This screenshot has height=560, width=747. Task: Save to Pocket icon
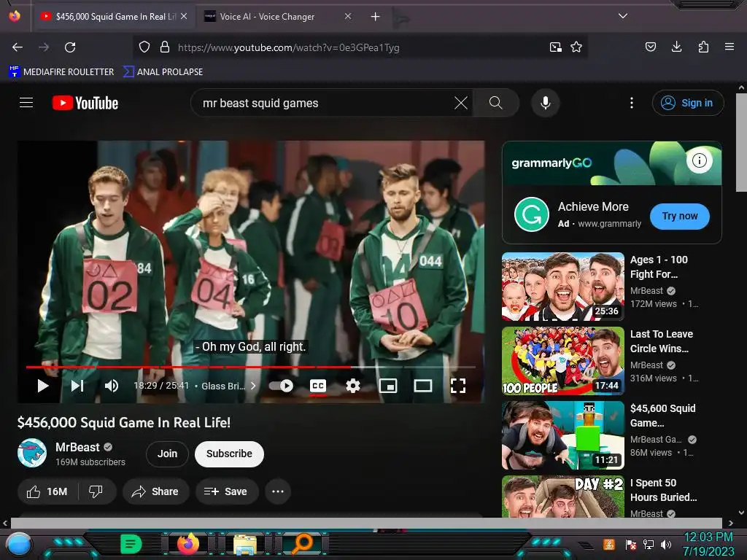click(651, 47)
